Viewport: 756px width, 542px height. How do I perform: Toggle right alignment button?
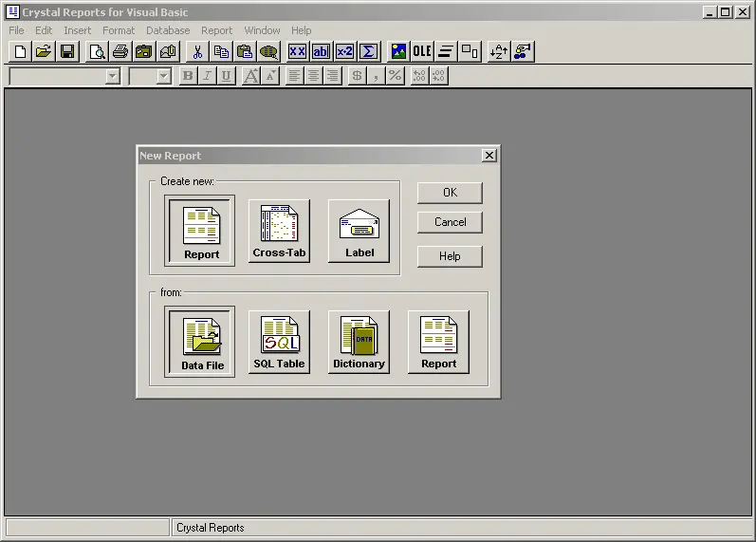coord(333,76)
